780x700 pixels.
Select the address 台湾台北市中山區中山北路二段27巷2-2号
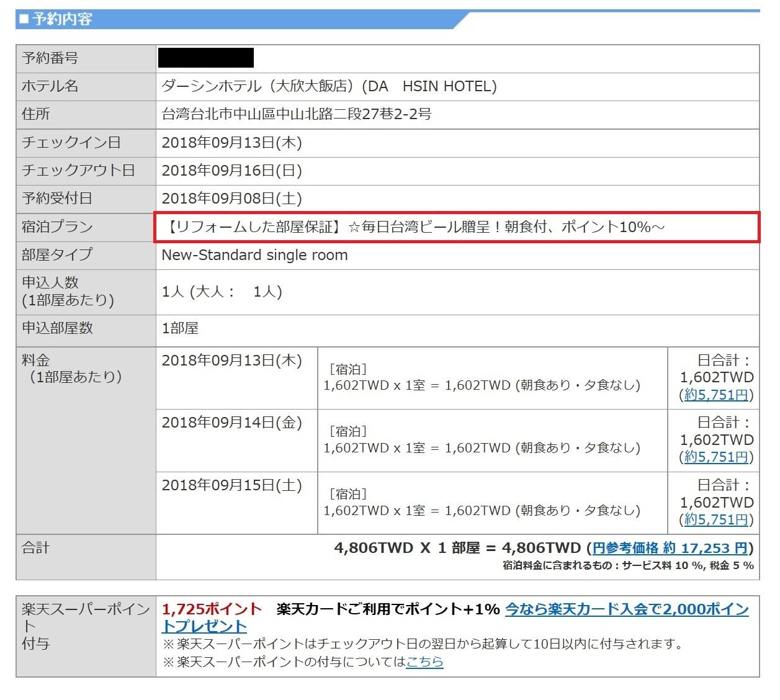(297, 114)
